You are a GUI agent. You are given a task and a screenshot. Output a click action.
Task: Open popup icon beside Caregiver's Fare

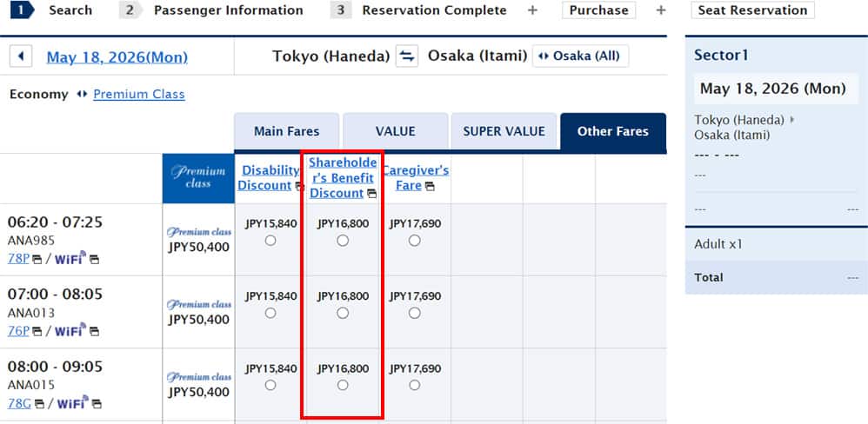[430, 186]
